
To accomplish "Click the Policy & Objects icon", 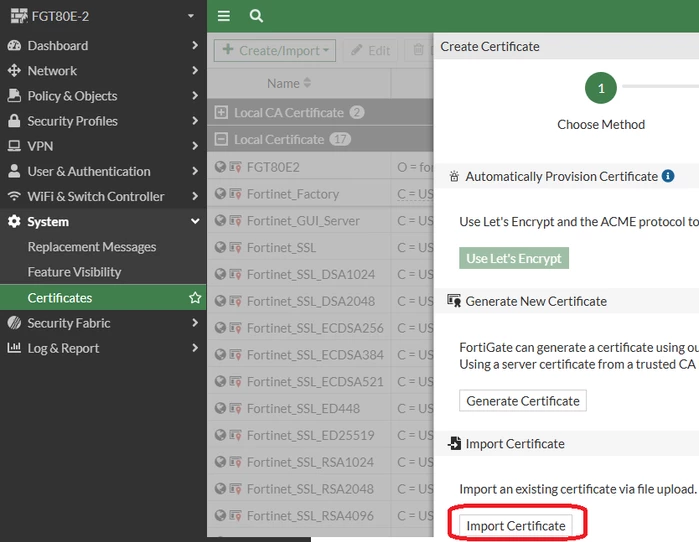I will pos(14,95).
